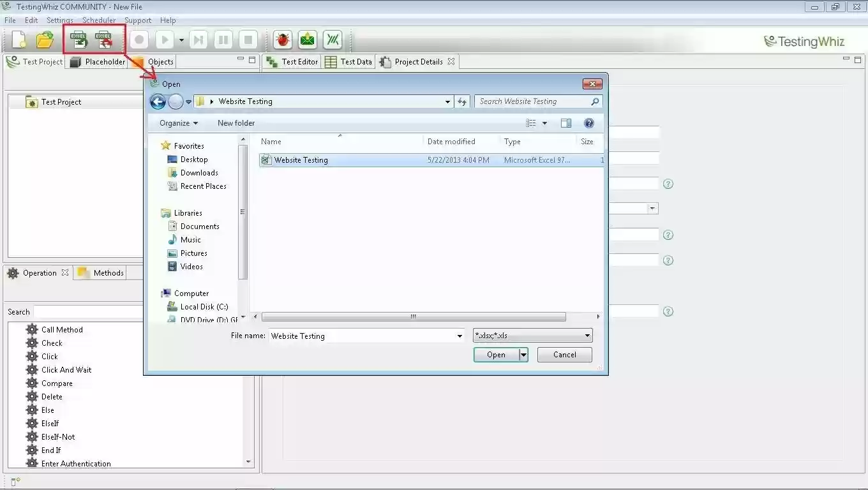
Task: Show the preview pane in the Open dialog
Action: pos(566,122)
